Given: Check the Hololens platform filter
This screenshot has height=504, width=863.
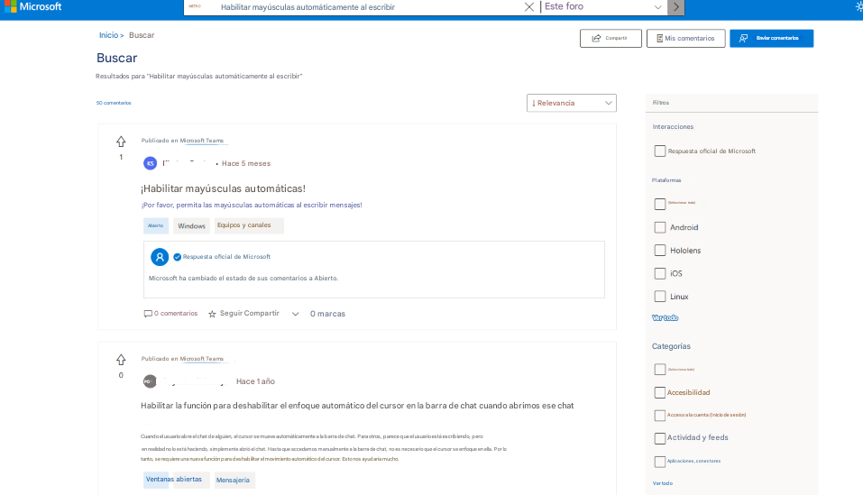Looking at the screenshot, I should coord(660,251).
